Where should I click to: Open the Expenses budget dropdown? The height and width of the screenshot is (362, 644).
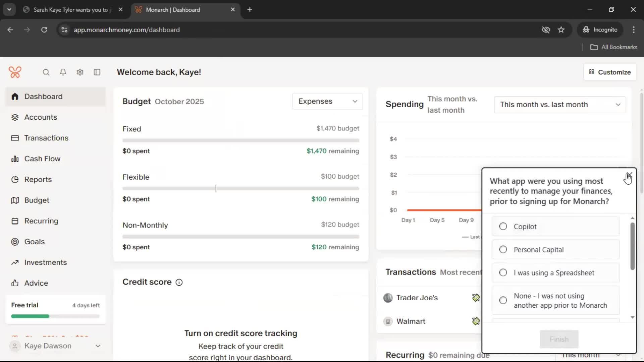pos(327,101)
